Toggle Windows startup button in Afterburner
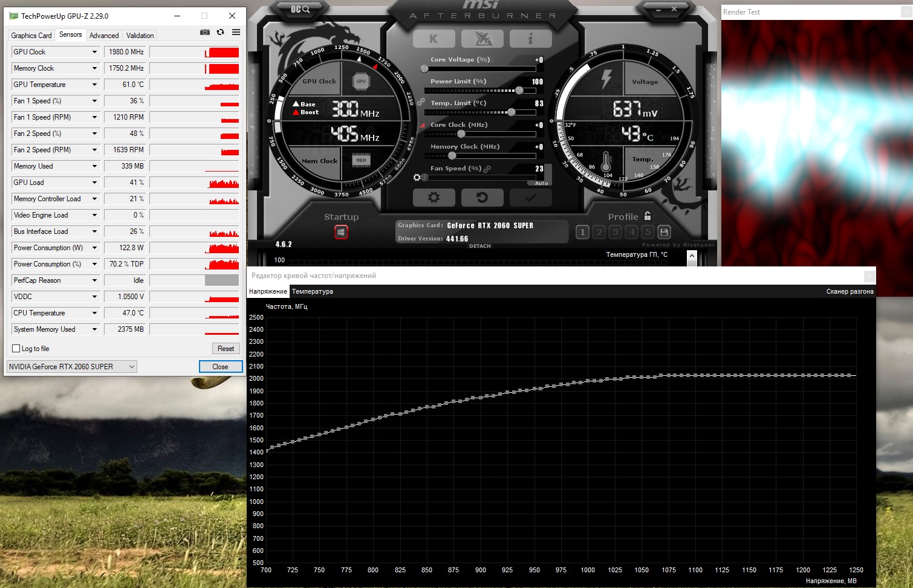This screenshot has width=913, height=588. (x=341, y=232)
